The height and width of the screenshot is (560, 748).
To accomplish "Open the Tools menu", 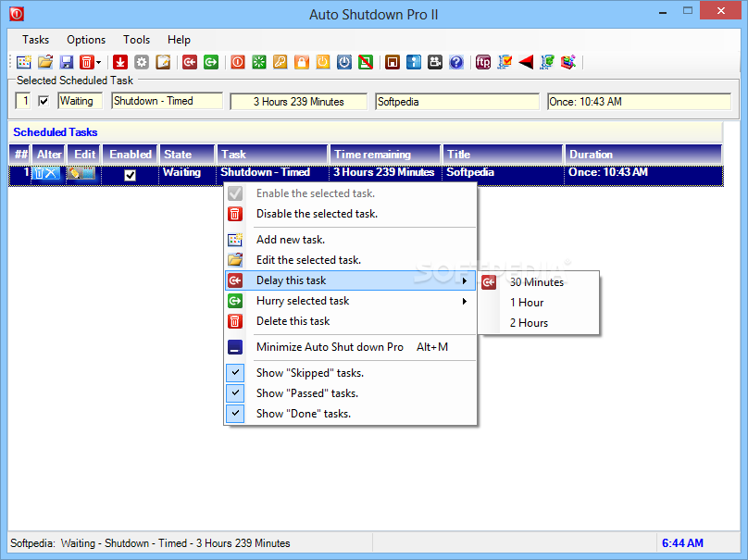I will click(x=136, y=40).
